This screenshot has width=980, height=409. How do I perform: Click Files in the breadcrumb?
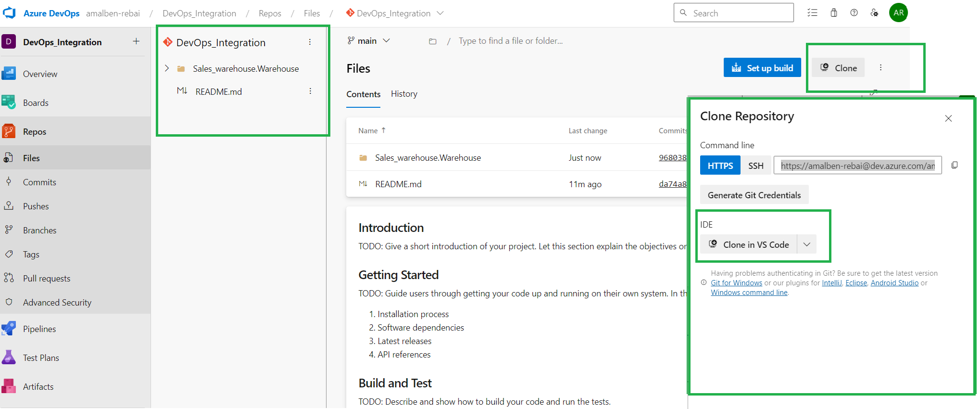tap(312, 13)
